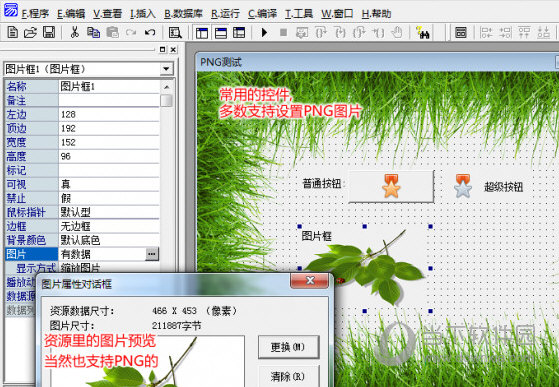Select the 图片框 leaf picture on the form

[x=365, y=269]
